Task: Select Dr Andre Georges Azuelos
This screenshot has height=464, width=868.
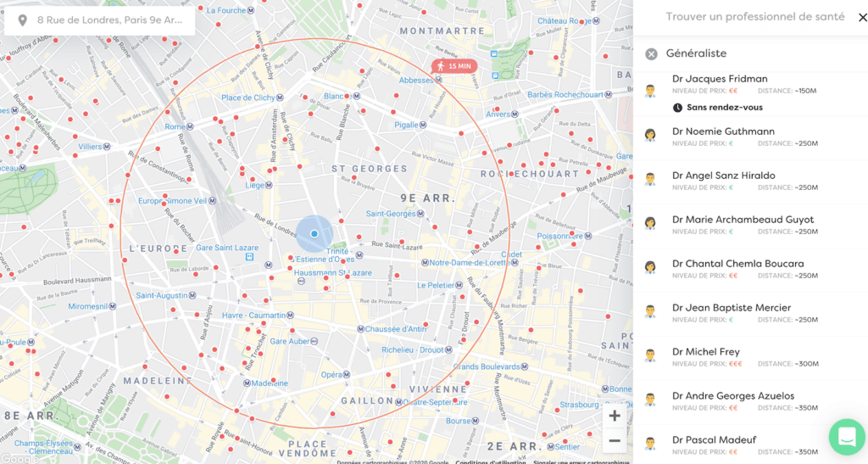Action: tap(732, 396)
